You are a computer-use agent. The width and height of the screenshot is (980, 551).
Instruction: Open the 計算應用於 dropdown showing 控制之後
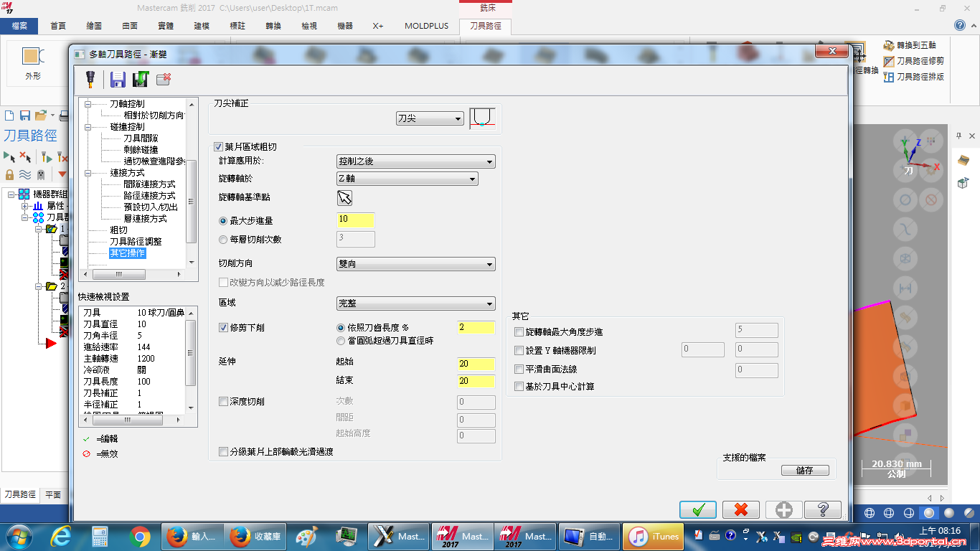point(416,162)
